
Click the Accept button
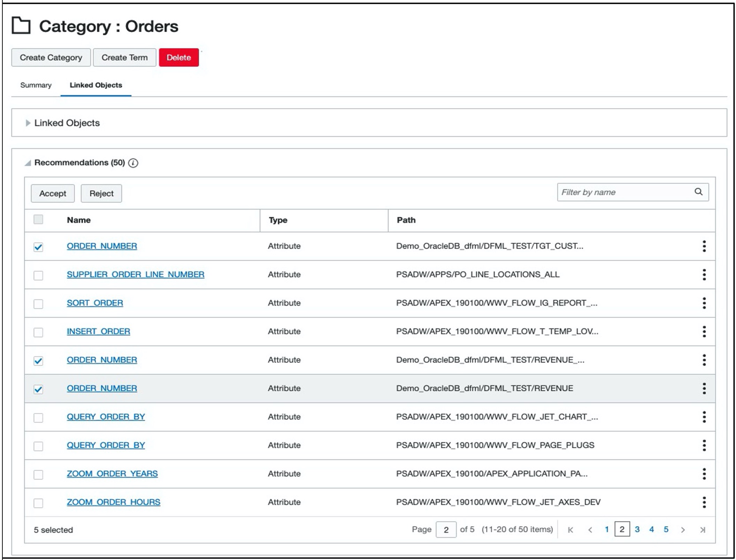[x=53, y=193]
